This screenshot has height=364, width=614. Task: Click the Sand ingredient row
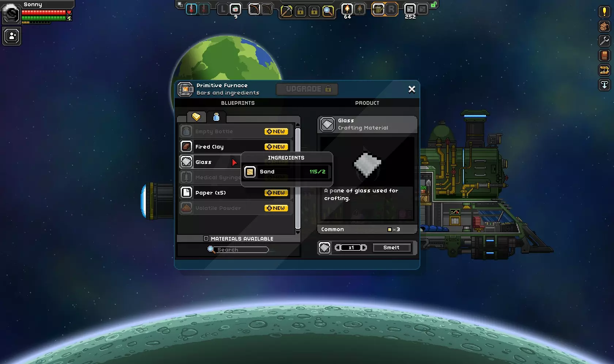tap(287, 172)
